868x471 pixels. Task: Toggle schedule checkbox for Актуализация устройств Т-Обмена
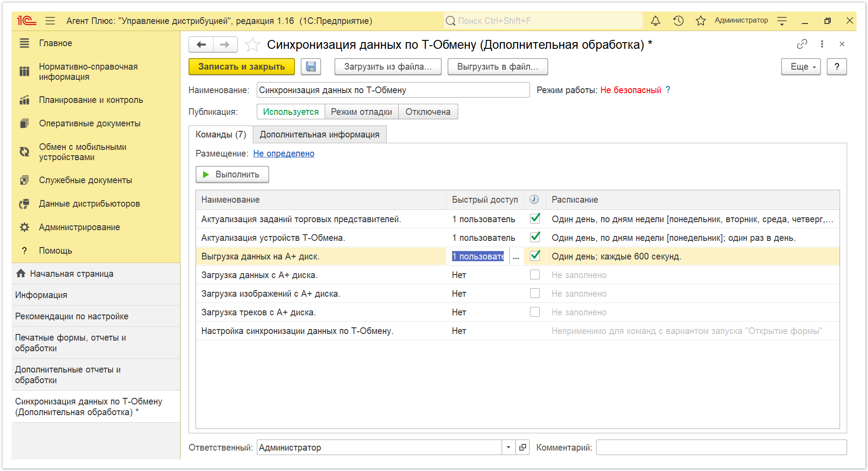click(535, 237)
